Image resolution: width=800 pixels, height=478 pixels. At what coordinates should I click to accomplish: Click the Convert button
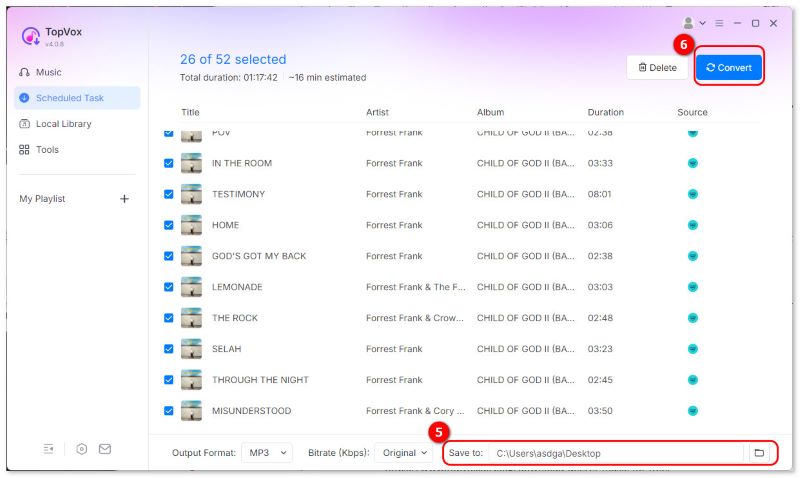tap(729, 68)
